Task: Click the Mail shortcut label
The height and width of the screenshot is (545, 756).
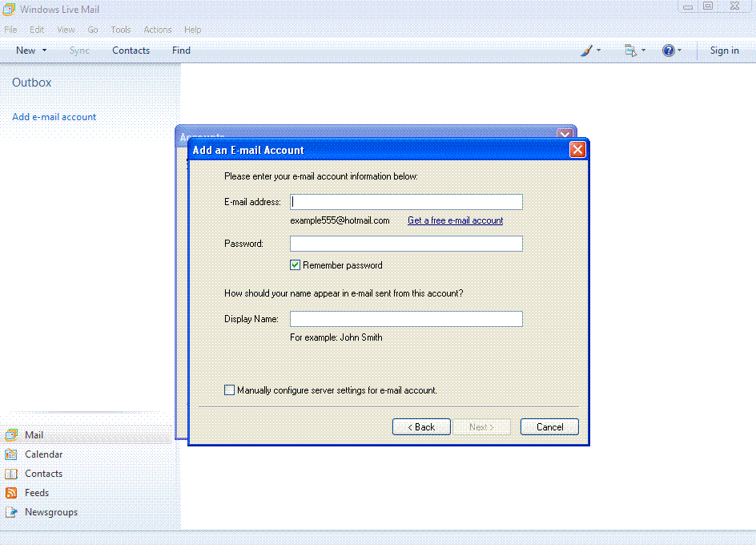Action: 34,435
